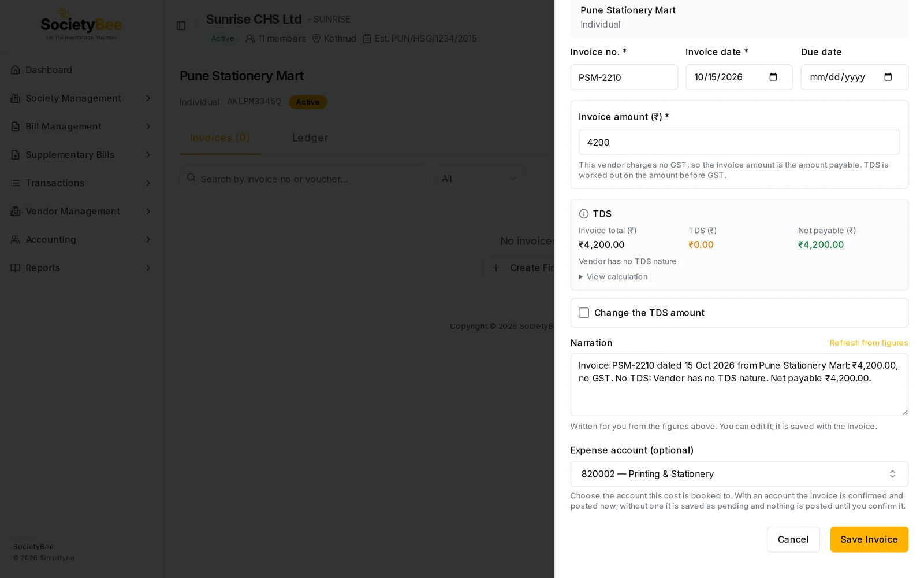The height and width of the screenshot is (578, 924).
Task: Expand the Accounting menu chevron
Action: (x=148, y=240)
